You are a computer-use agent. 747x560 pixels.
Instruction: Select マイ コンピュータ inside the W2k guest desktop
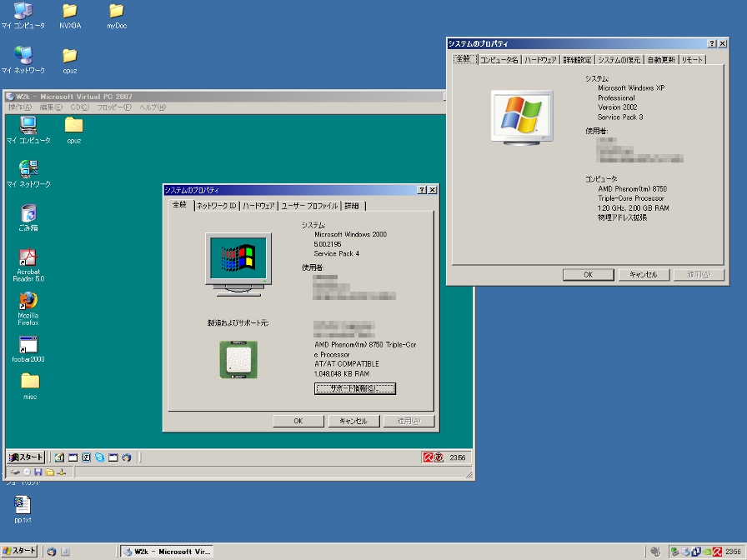[28, 130]
